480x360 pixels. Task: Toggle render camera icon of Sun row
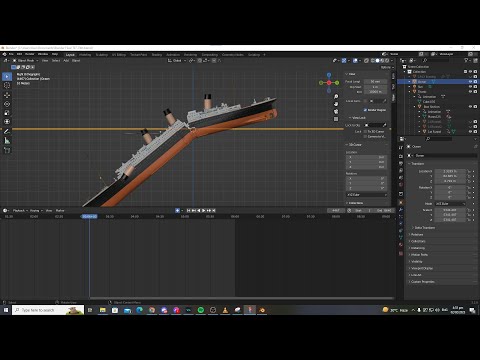475,86
